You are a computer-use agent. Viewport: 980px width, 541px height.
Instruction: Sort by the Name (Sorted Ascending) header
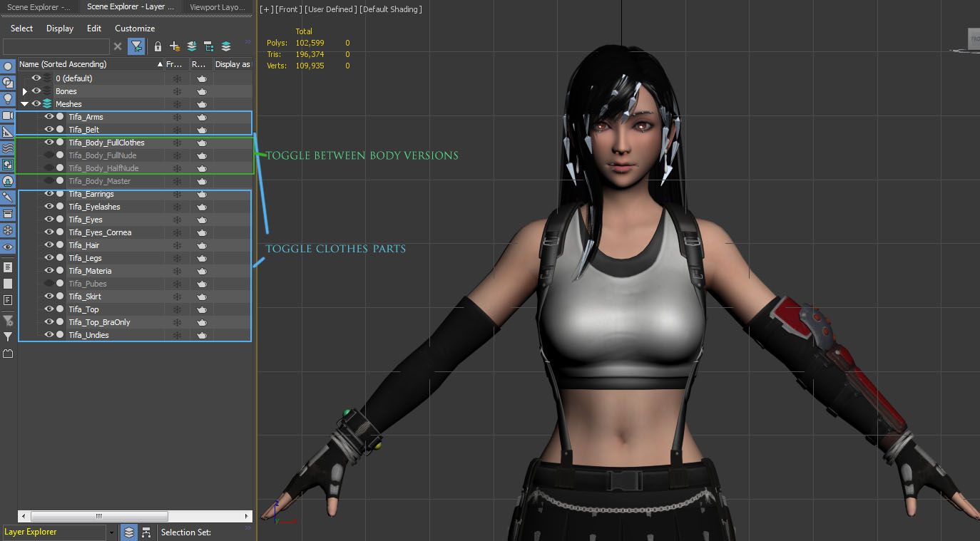click(x=91, y=64)
